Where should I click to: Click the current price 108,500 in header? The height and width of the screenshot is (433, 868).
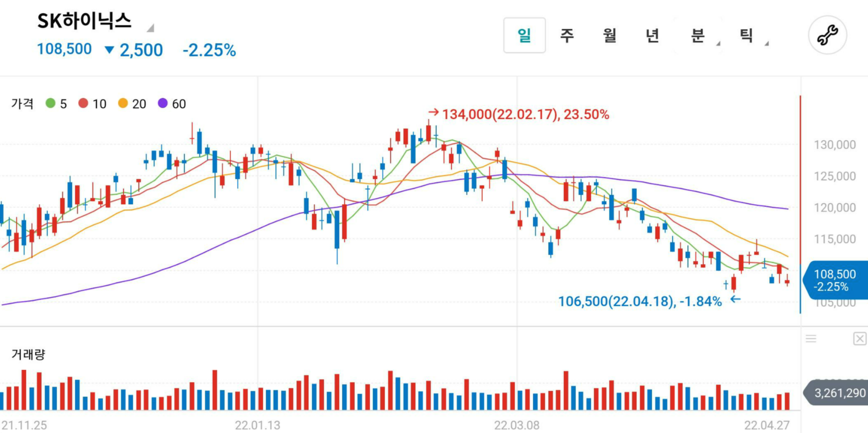[64, 49]
